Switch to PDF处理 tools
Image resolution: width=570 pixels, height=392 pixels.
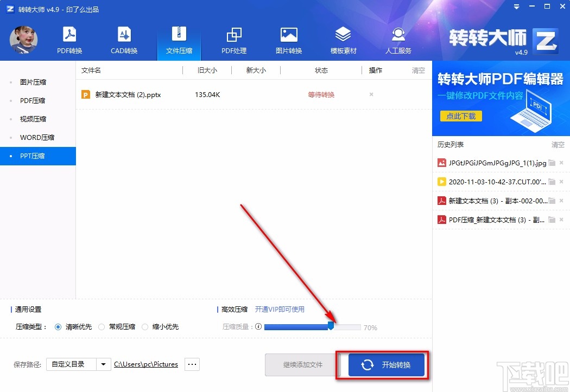(234, 39)
